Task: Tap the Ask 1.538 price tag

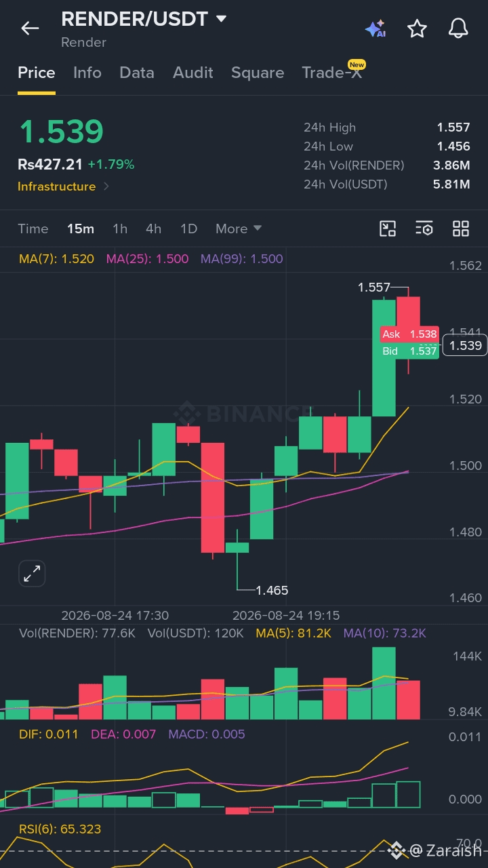Action: pyautogui.click(x=409, y=334)
